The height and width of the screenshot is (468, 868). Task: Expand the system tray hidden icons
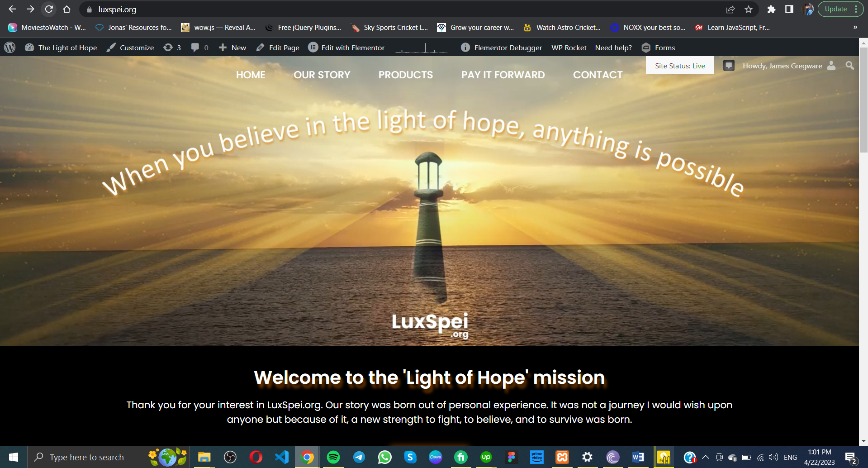(x=705, y=457)
